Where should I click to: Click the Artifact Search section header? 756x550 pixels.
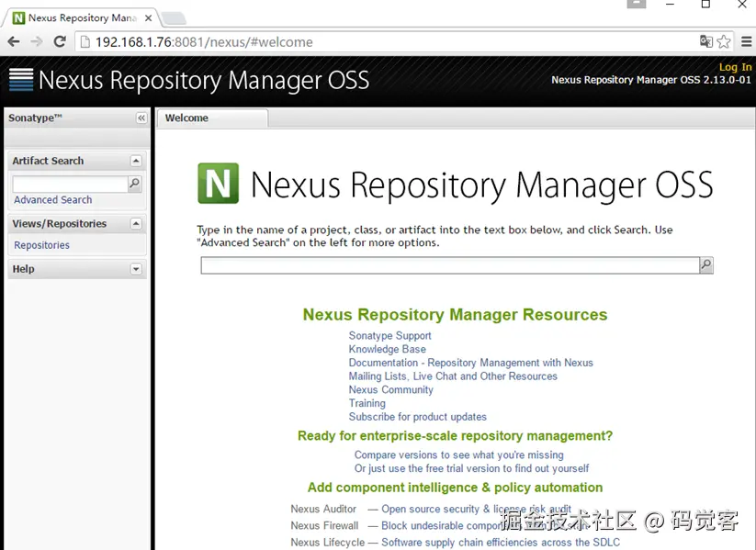tap(77, 161)
